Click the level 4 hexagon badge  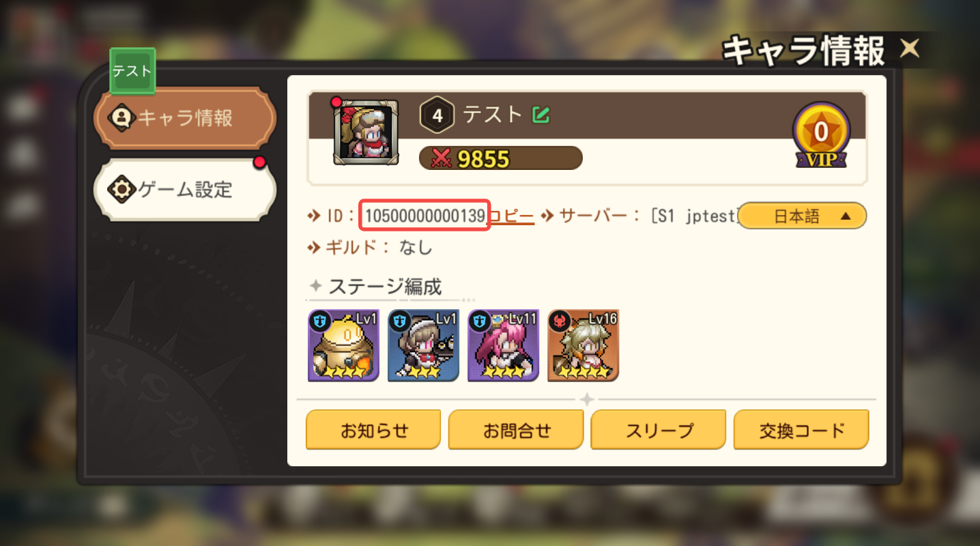(x=437, y=116)
